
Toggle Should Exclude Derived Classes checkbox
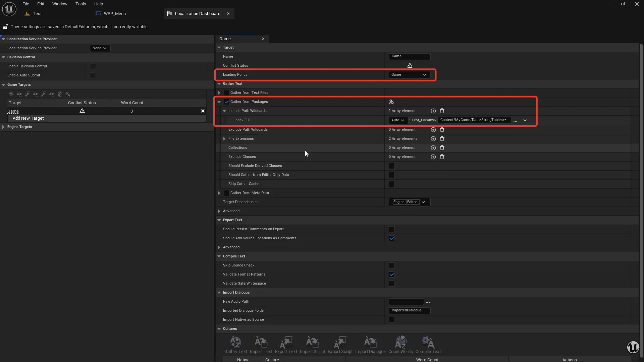point(392,166)
